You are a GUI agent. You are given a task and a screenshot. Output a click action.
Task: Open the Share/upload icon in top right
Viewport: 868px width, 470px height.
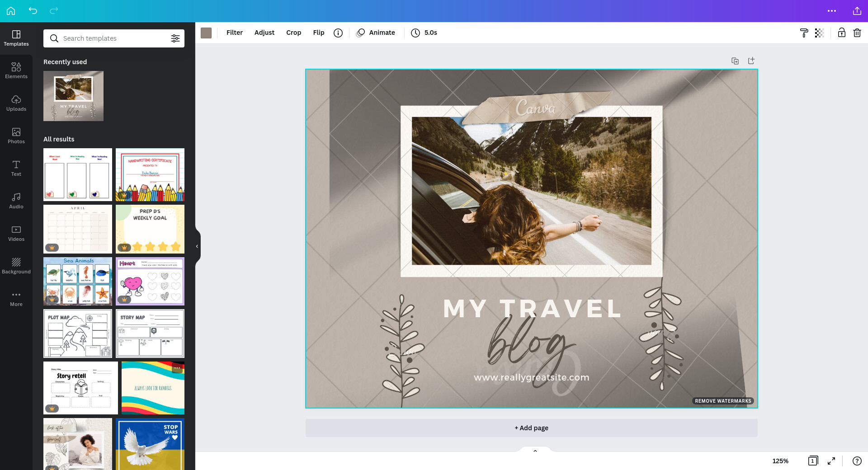(x=857, y=11)
